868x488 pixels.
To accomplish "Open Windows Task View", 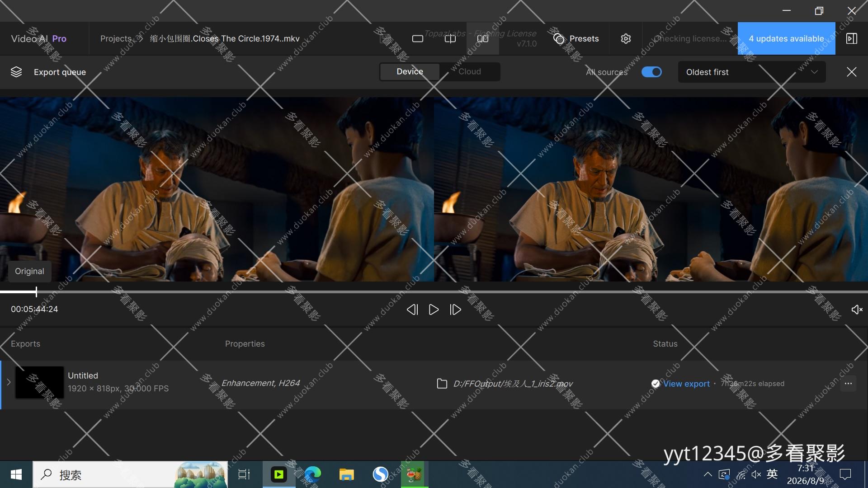I will pos(244,474).
